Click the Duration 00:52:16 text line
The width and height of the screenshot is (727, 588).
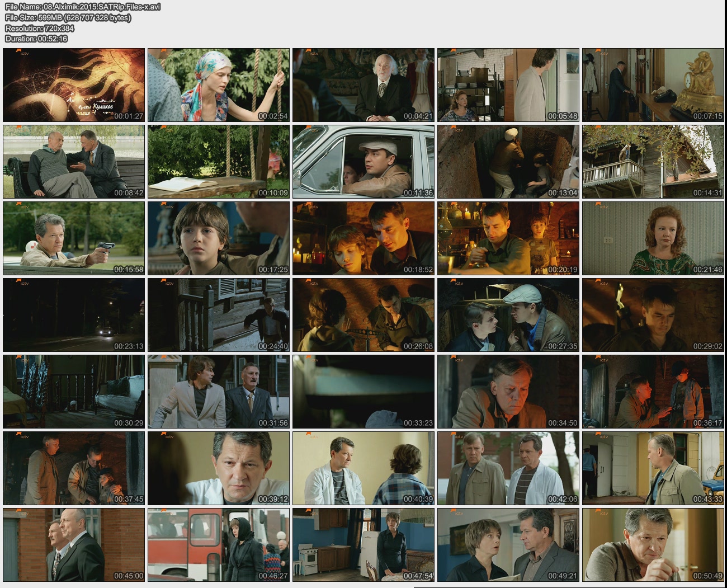pyautogui.click(x=36, y=39)
